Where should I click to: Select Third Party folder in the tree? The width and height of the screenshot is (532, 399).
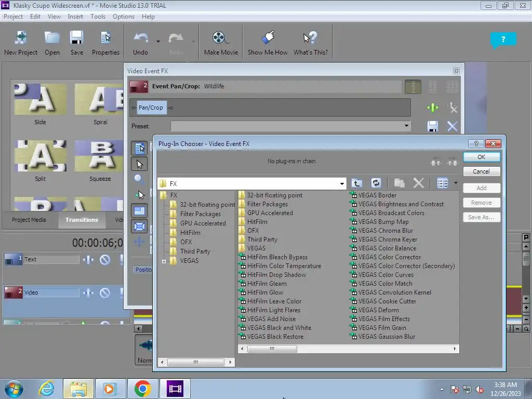pos(195,251)
